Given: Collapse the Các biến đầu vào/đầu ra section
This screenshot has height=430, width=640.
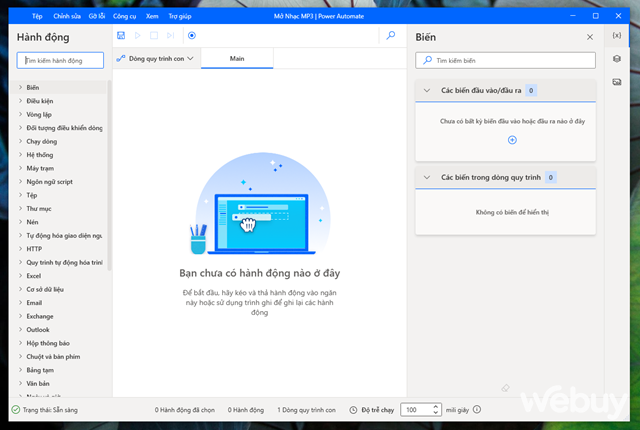Looking at the screenshot, I should click(x=428, y=90).
